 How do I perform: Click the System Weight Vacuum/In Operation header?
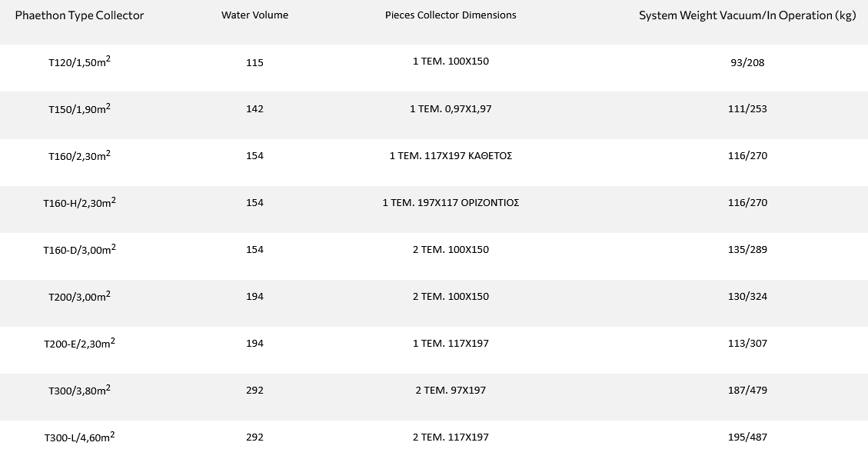(747, 15)
